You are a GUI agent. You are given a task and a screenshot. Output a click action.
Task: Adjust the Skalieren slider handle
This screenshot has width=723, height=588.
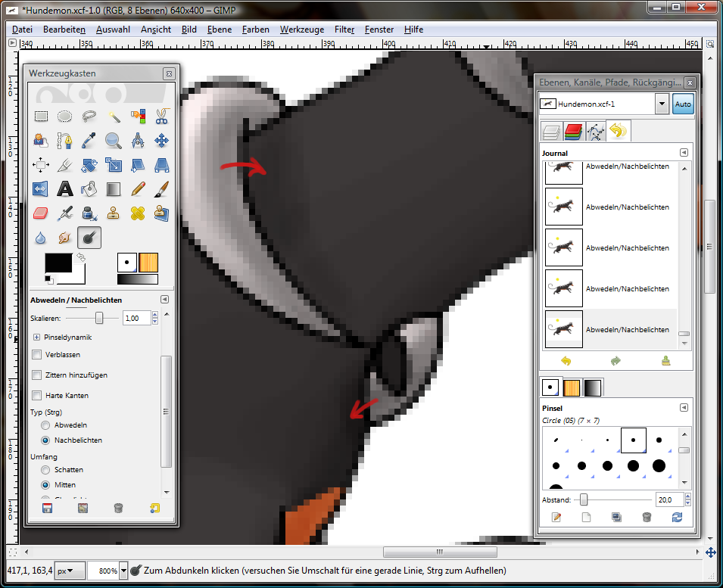tap(99, 318)
